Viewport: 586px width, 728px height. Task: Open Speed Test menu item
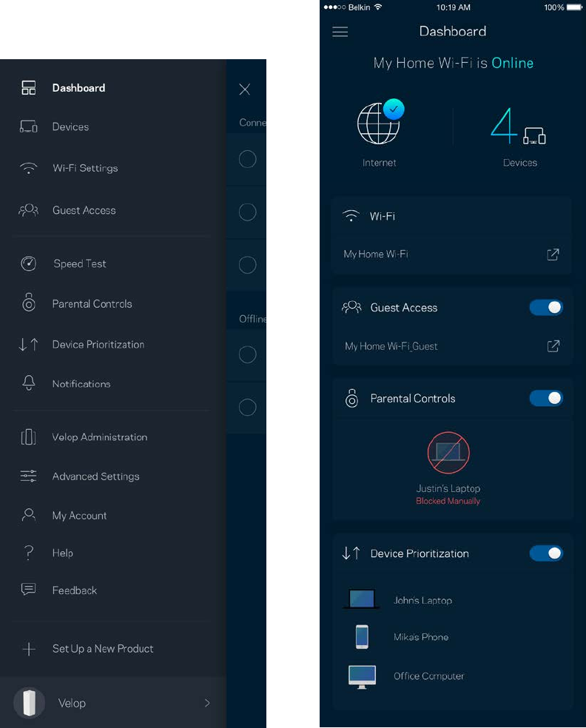79,263
